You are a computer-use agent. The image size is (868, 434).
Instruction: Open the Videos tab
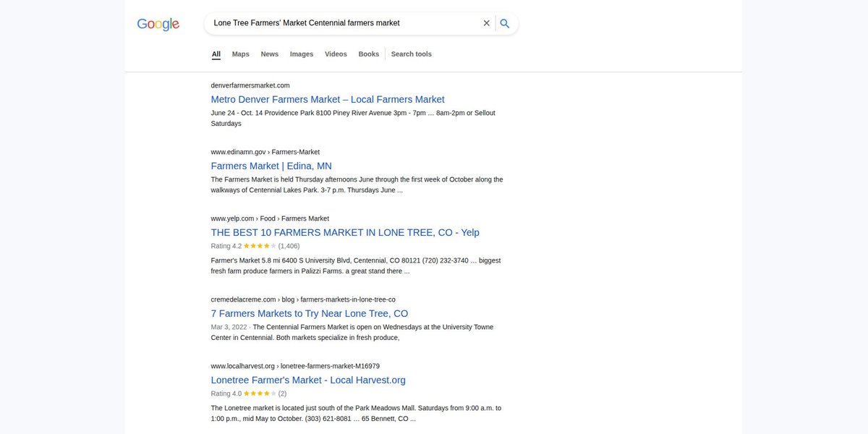coord(336,54)
